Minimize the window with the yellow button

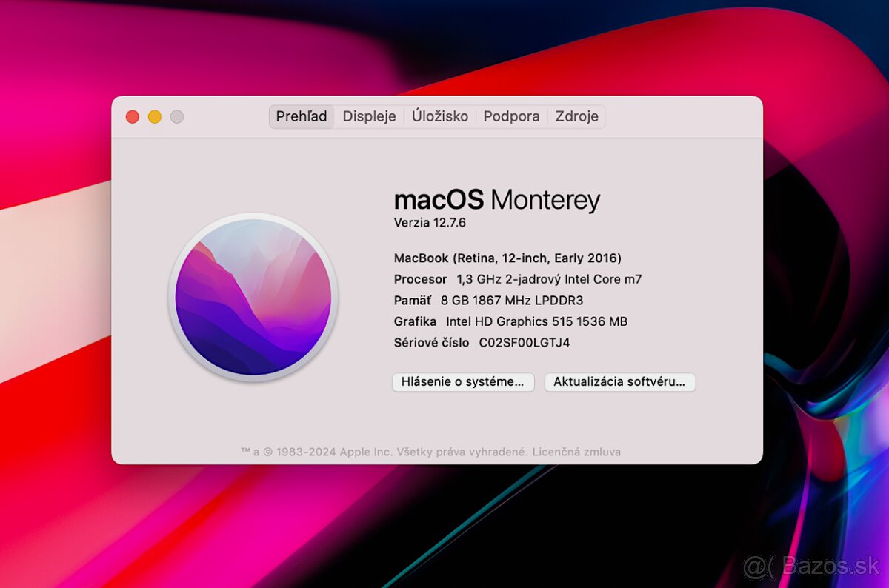(155, 117)
